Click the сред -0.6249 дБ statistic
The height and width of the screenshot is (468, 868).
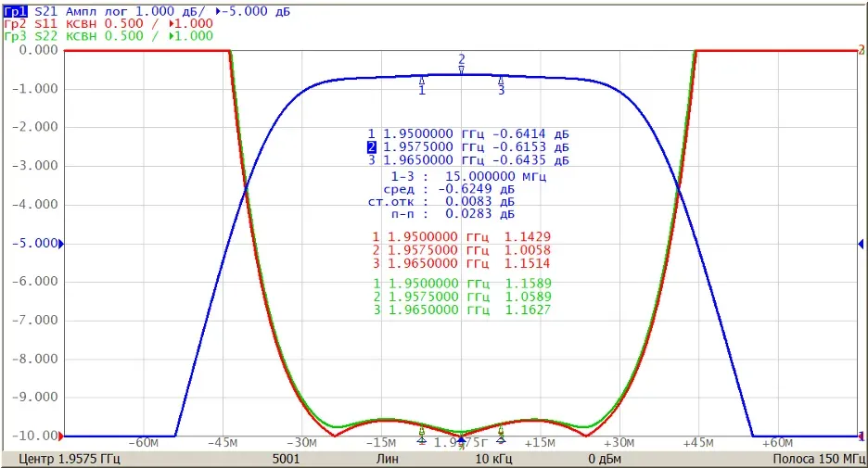pyautogui.click(x=449, y=189)
